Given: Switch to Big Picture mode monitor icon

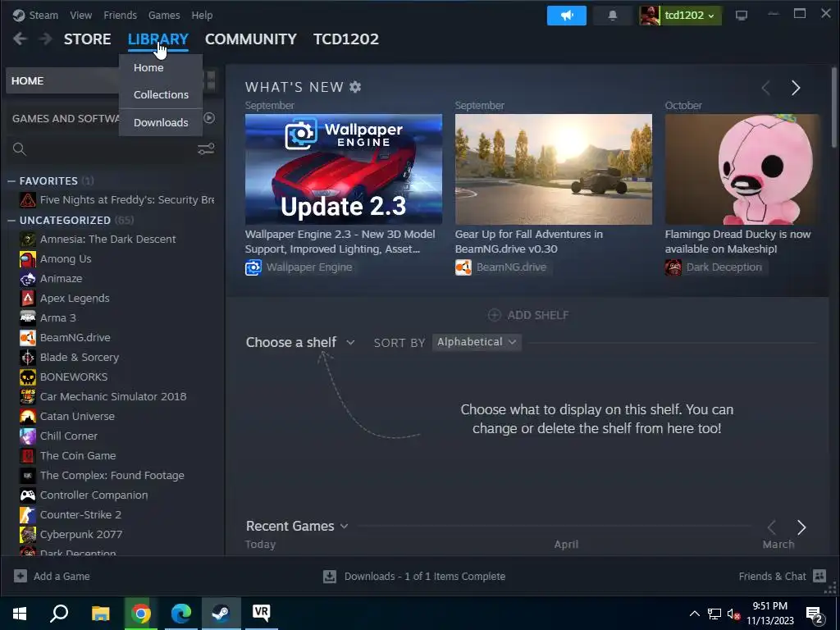Looking at the screenshot, I should pyautogui.click(x=742, y=16).
